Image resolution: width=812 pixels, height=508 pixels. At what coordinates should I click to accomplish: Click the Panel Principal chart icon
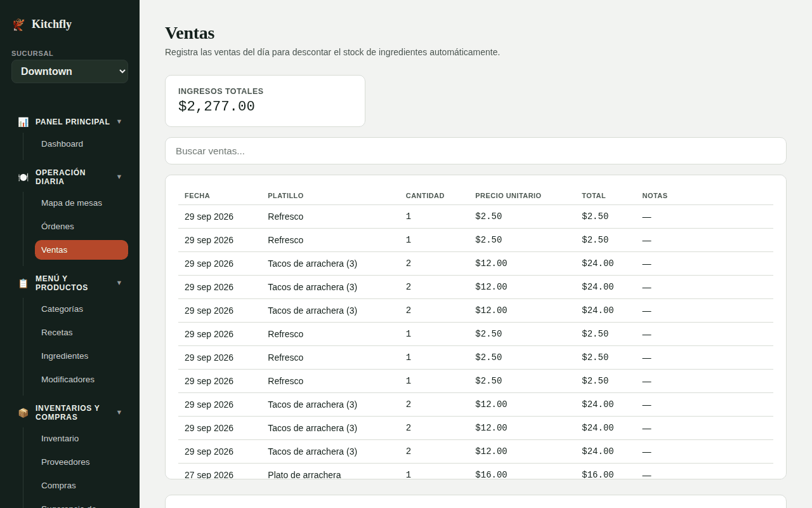[x=23, y=122]
